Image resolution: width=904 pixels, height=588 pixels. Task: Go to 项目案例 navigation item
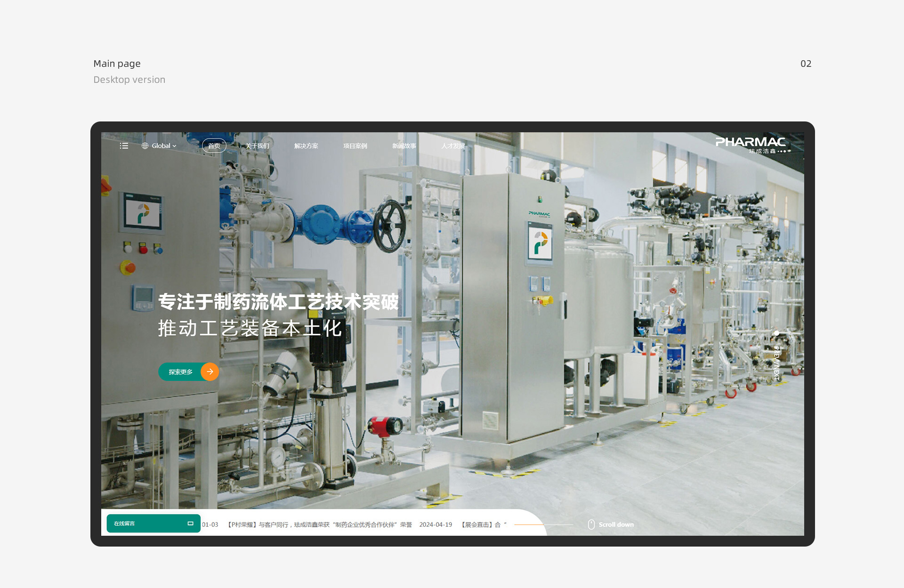pyautogui.click(x=355, y=146)
